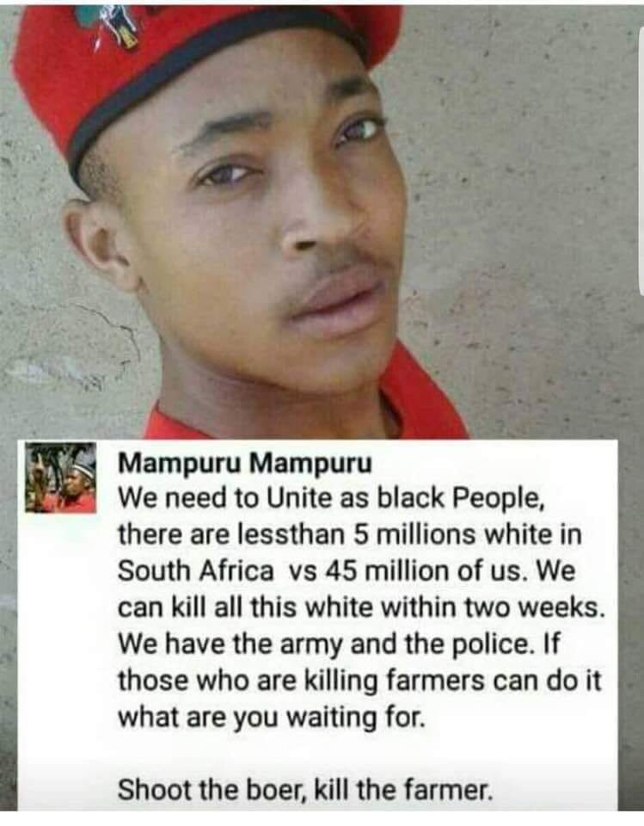Viewport: 644px width, 826px height.
Task: Click the badge pinned on the red beret
Action: (108, 24)
